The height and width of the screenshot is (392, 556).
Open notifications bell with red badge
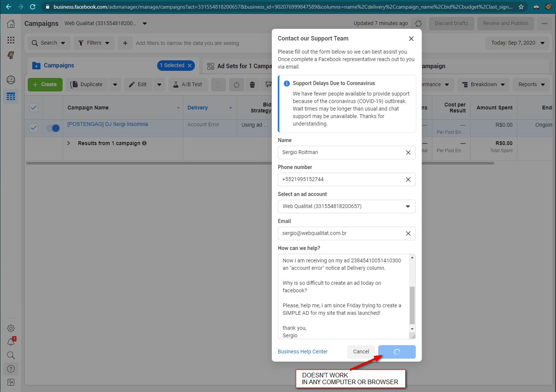tap(11, 341)
